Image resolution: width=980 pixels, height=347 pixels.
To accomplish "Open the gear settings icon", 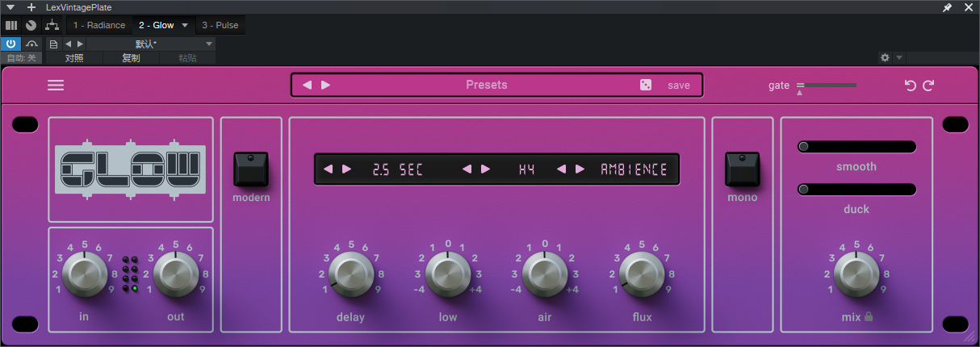I will click(x=885, y=58).
